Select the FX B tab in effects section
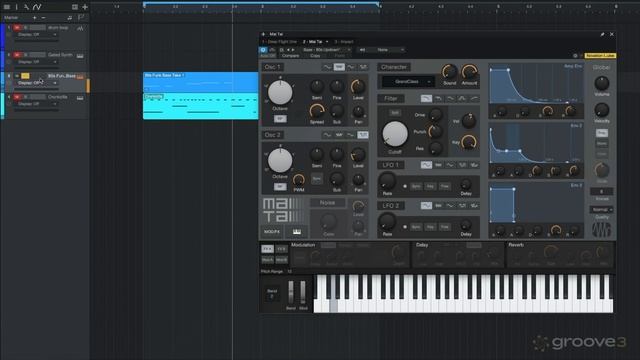 pyautogui.click(x=281, y=249)
